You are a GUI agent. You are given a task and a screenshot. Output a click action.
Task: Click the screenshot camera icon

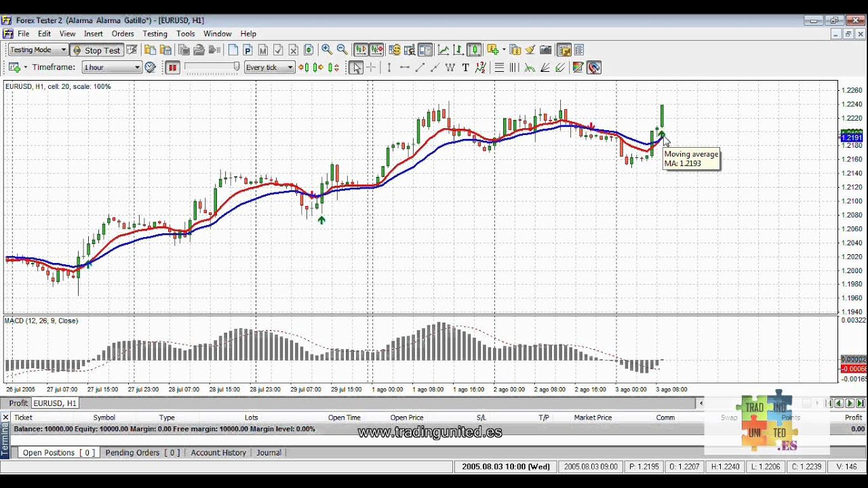[x=546, y=49]
